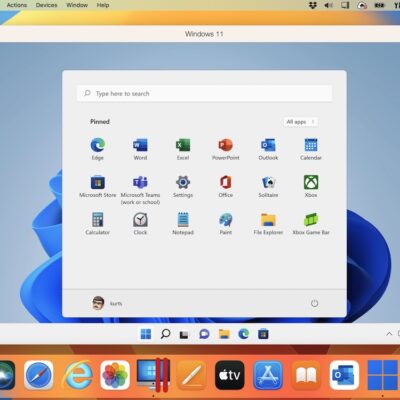Open Microsoft Store from pinned apps
This screenshot has height=400, width=400.
(x=98, y=186)
